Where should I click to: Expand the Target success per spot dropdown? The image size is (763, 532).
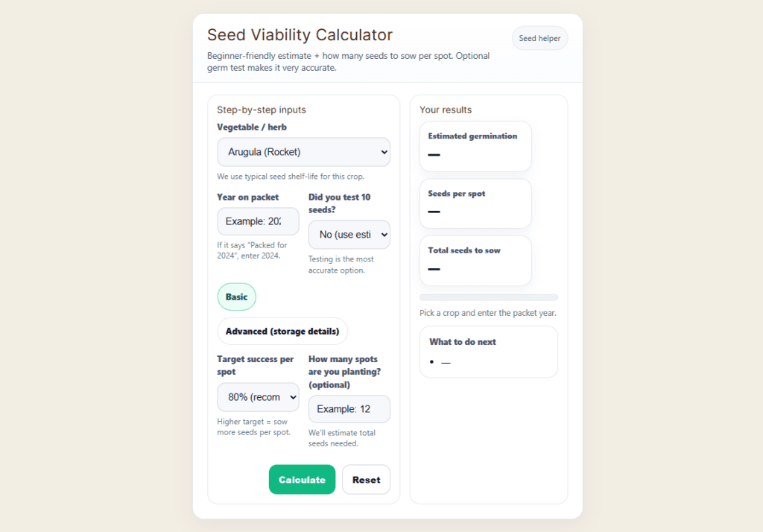(258, 397)
